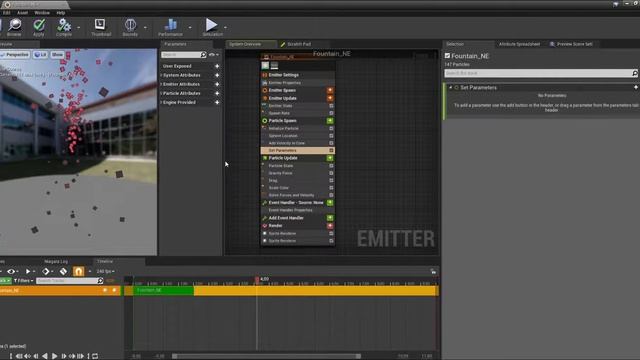Toggle the Initialize Particle module checkbox
This screenshot has width=640, height=360.
click(x=331, y=128)
